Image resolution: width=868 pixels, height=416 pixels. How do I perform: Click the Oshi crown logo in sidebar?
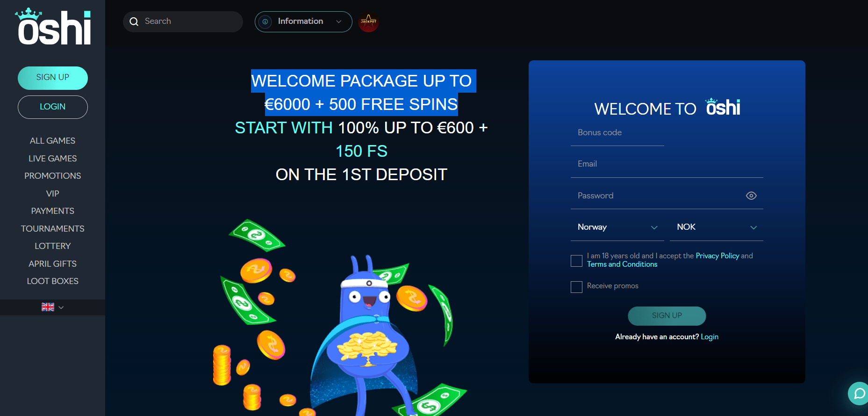53,27
